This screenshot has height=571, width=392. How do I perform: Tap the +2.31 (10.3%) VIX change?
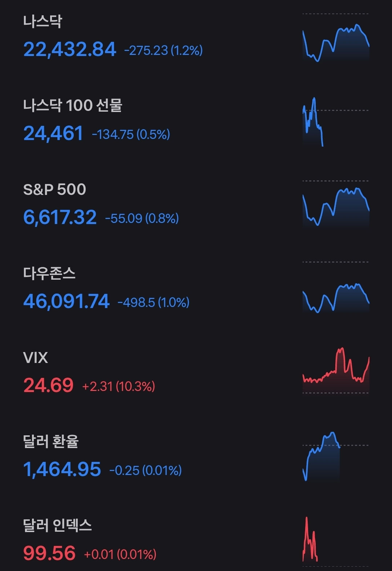(119, 386)
